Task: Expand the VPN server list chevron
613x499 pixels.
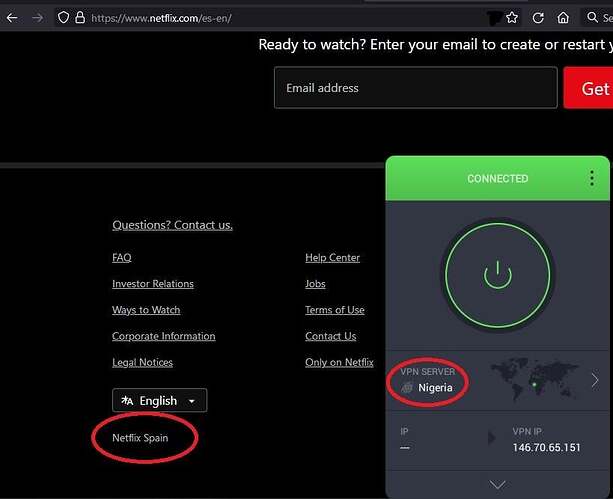Action: [x=595, y=380]
